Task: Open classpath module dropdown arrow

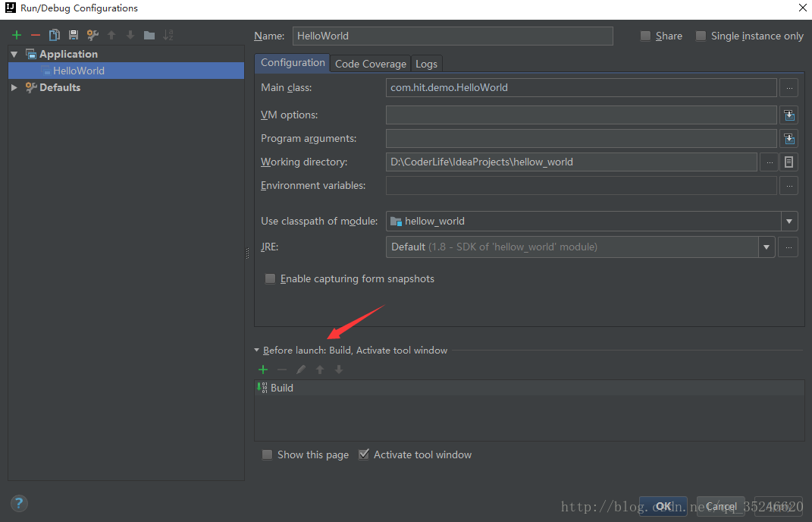Action: point(789,222)
